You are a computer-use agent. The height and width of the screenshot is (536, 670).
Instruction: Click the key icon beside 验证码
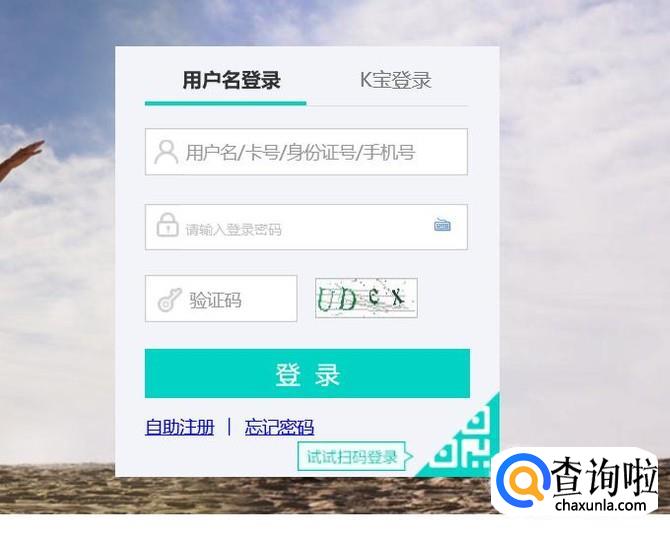tap(169, 300)
